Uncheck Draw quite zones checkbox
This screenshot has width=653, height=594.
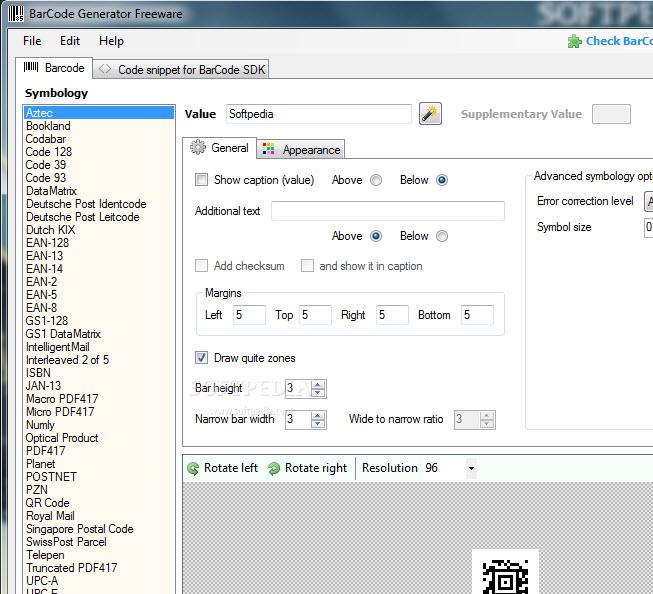tap(202, 358)
